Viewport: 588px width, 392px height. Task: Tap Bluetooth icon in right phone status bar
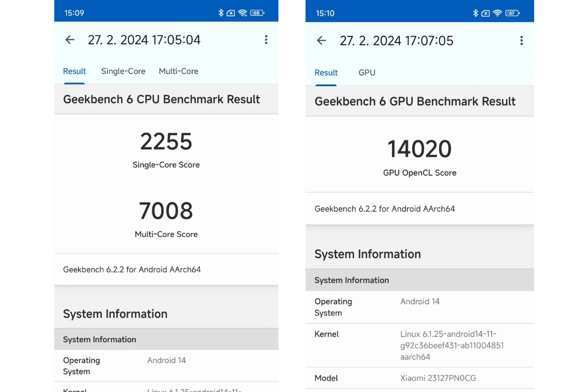coord(475,13)
